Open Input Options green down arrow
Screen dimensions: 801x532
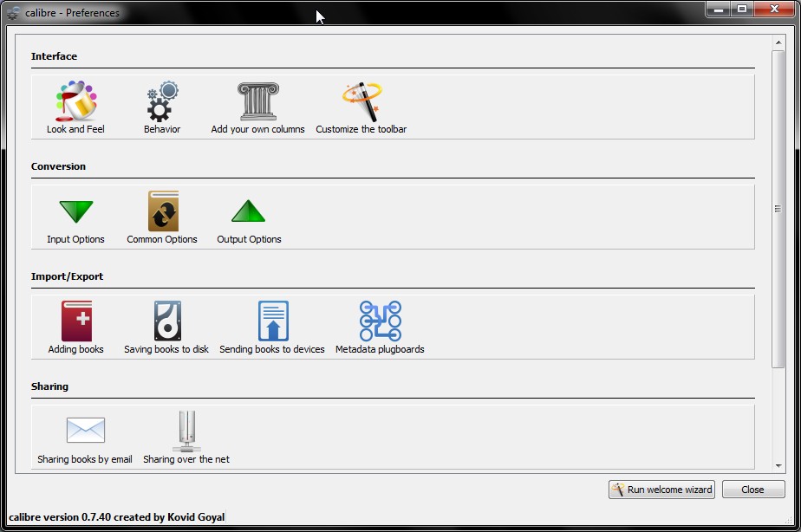point(76,211)
